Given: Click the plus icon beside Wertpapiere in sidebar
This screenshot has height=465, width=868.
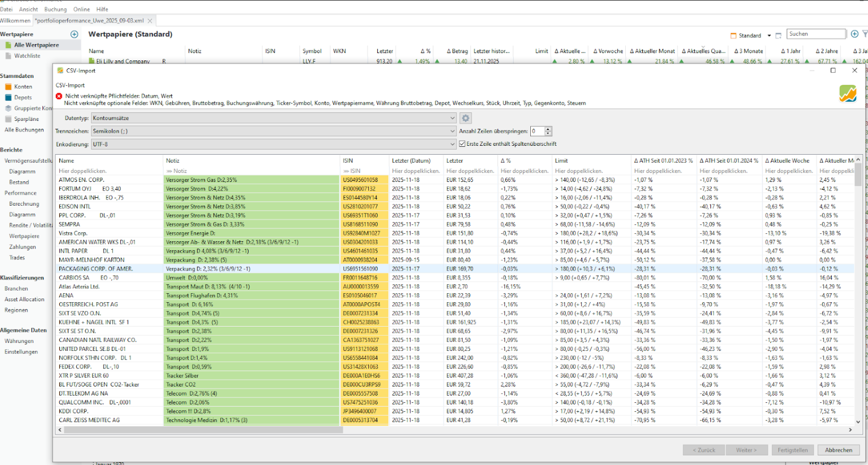Looking at the screenshot, I should [74, 34].
